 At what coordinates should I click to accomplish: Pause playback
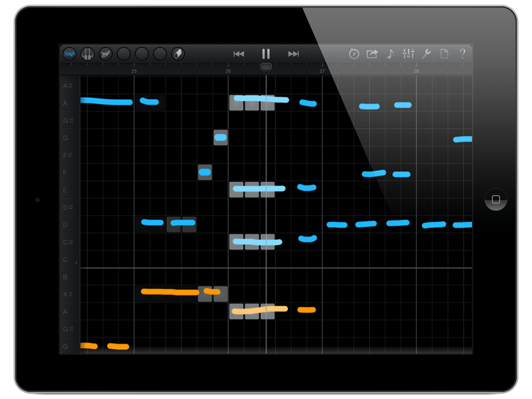pyautogui.click(x=265, y=54)
